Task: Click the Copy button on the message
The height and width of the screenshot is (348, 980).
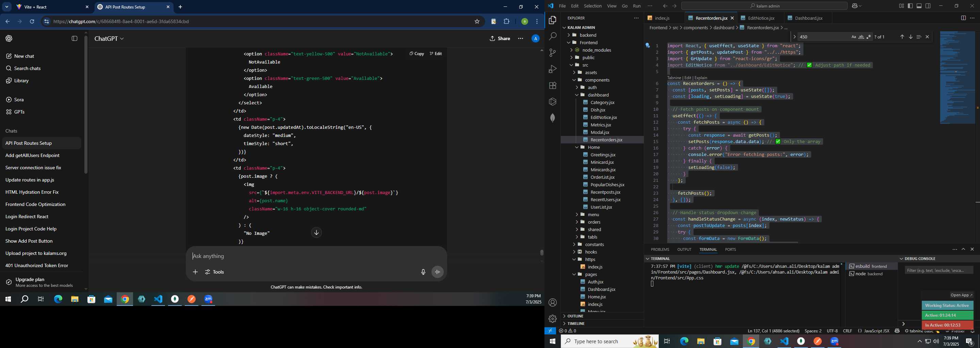Action: pyautogui.click(x=416, y=54)
